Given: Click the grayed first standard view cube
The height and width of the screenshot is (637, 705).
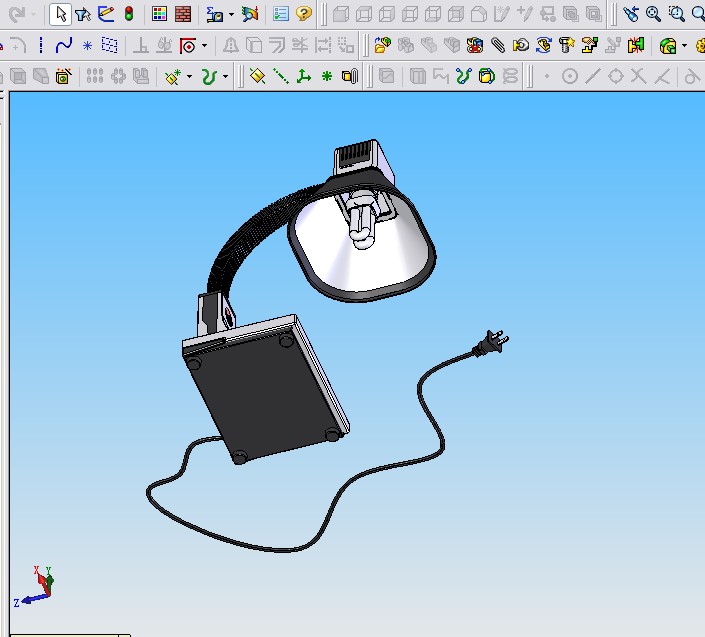Looking at the screenshot, I should click(x=341, y=14).
